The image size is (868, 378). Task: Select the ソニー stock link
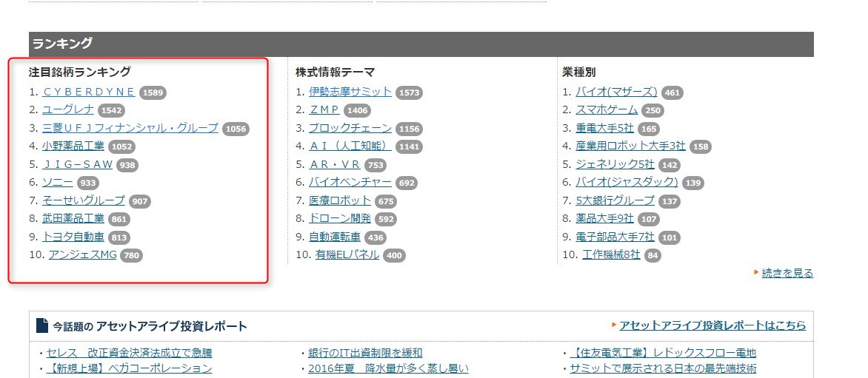pos(57,182)
